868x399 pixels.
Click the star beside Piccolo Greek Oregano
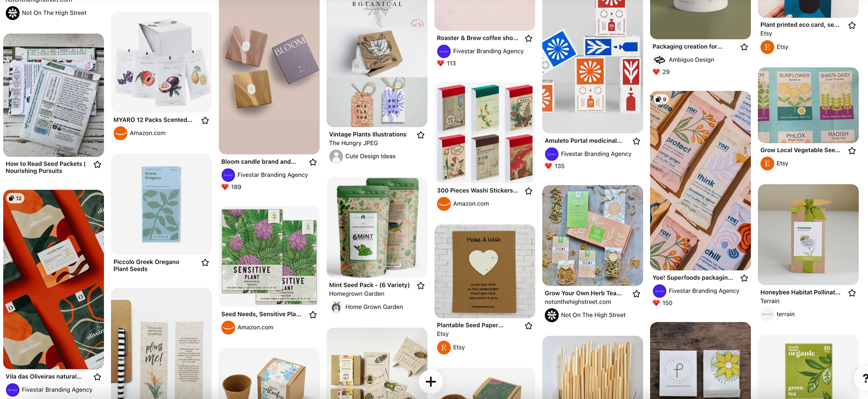click(205, 262)
